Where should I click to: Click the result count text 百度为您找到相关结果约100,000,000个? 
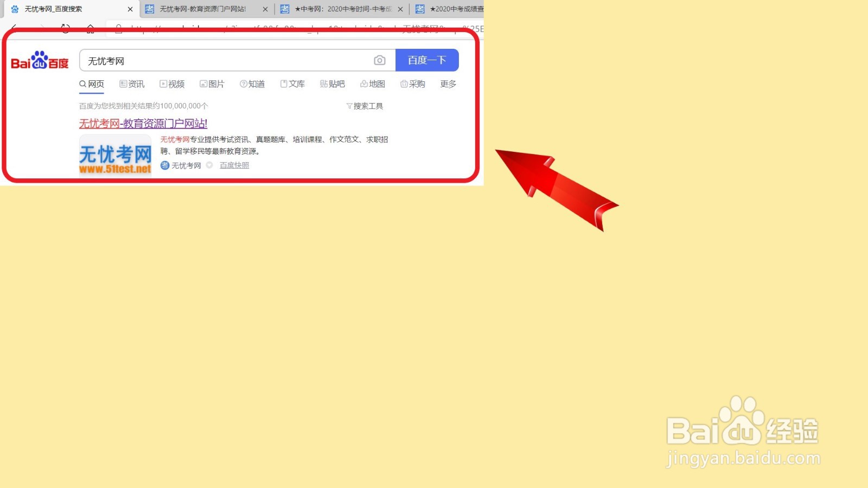coord(144,106)
